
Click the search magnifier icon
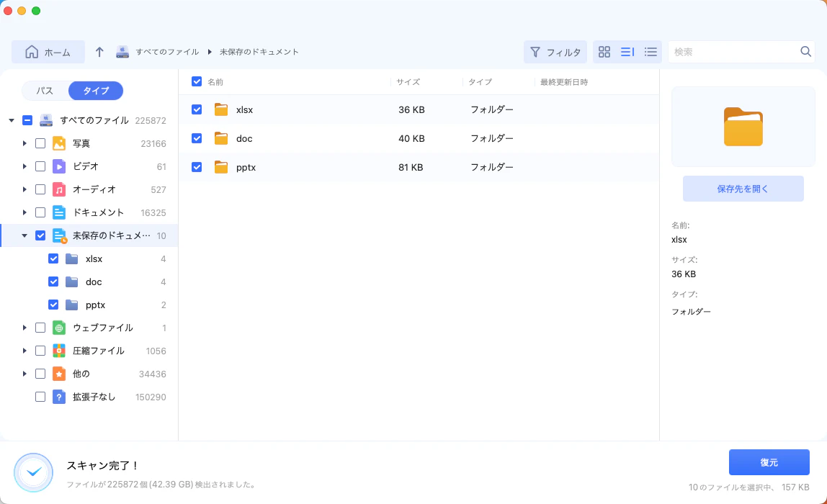[x=805, y=52]
